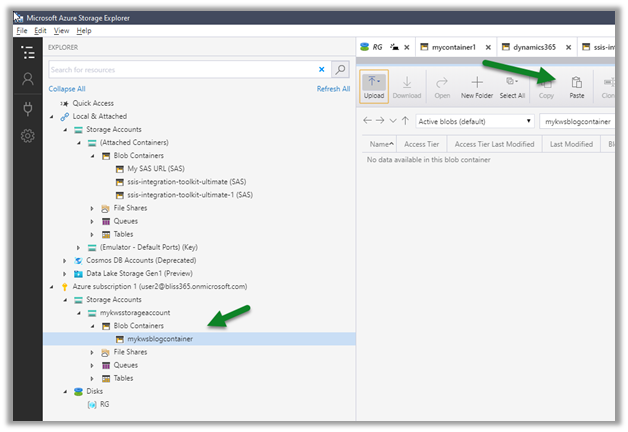Click the Refresh All link

click(x=333, y=89)
